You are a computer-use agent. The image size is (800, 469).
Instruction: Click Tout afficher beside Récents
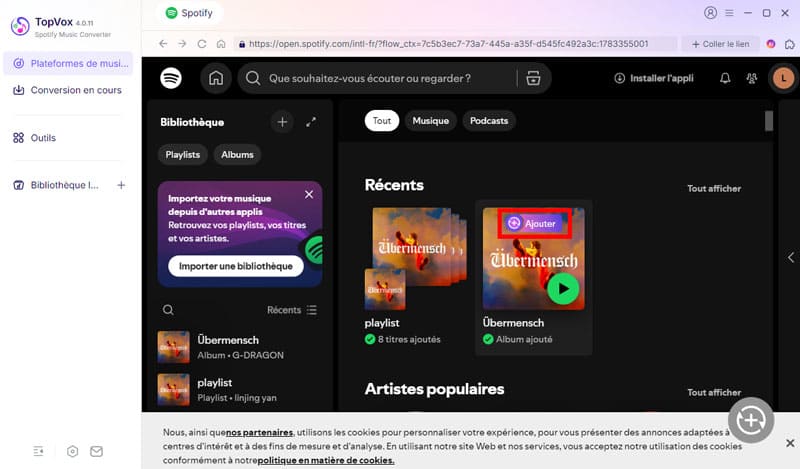pos(714,189)
